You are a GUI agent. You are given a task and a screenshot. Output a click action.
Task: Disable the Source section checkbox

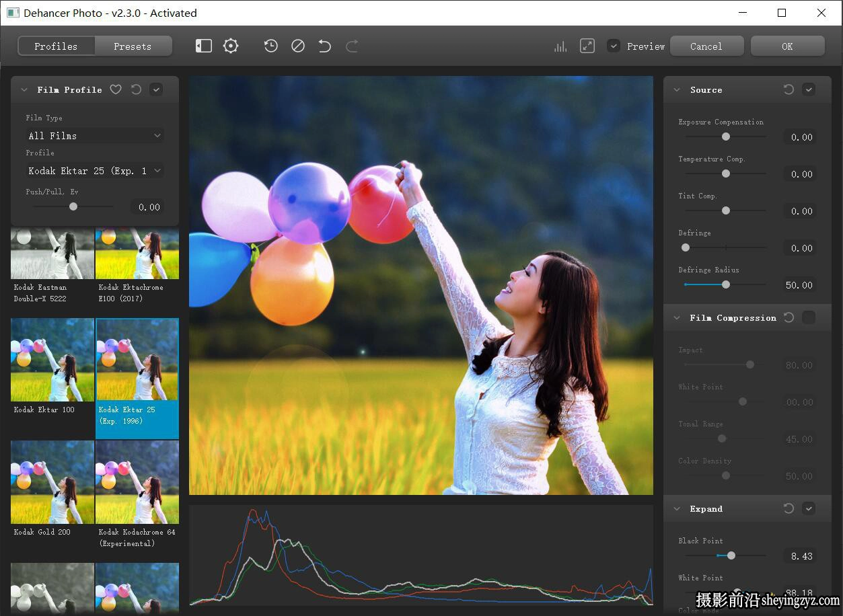[809, 89]
